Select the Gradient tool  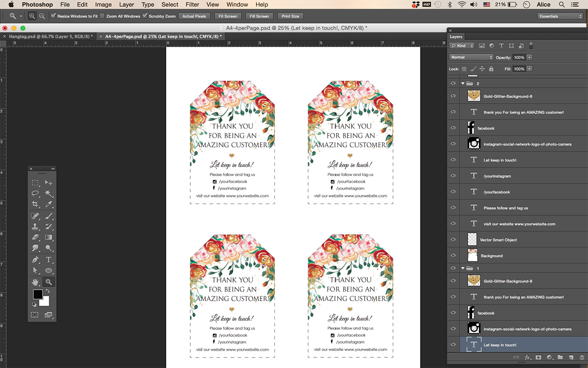49,237
